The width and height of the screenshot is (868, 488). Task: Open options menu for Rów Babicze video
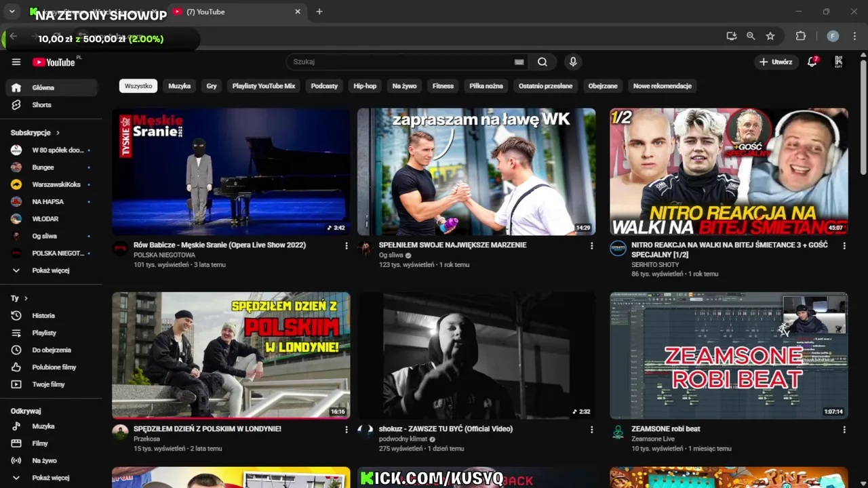click(346, 246)
